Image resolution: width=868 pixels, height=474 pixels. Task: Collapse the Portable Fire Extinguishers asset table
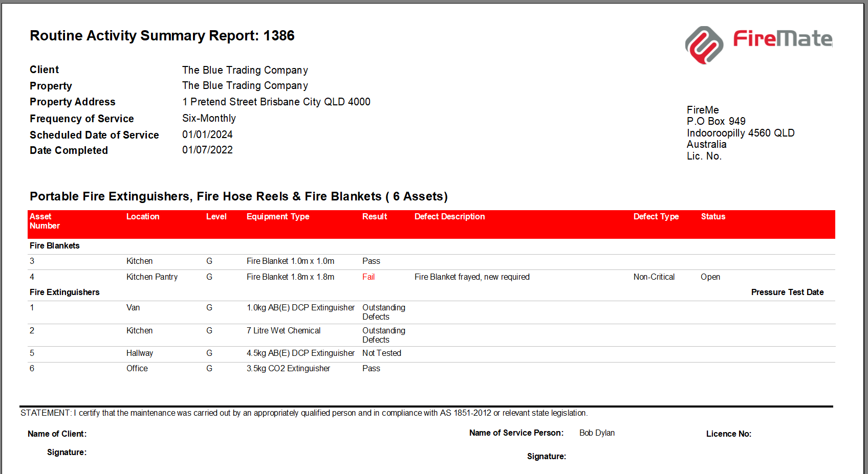238,196
